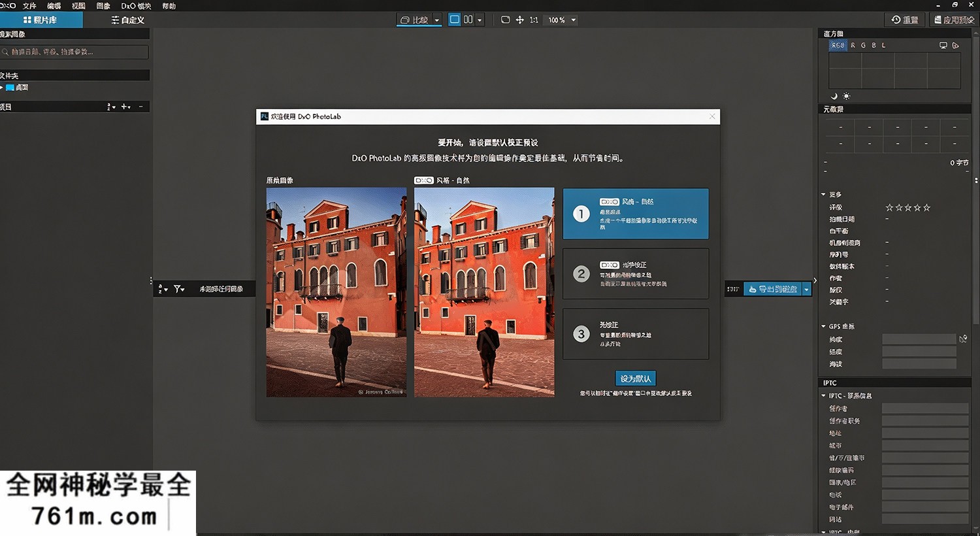The width and height of the screenshot is (980, 536).
Task: Expand the 桌面 folder tree node
Action: point(2,87)
